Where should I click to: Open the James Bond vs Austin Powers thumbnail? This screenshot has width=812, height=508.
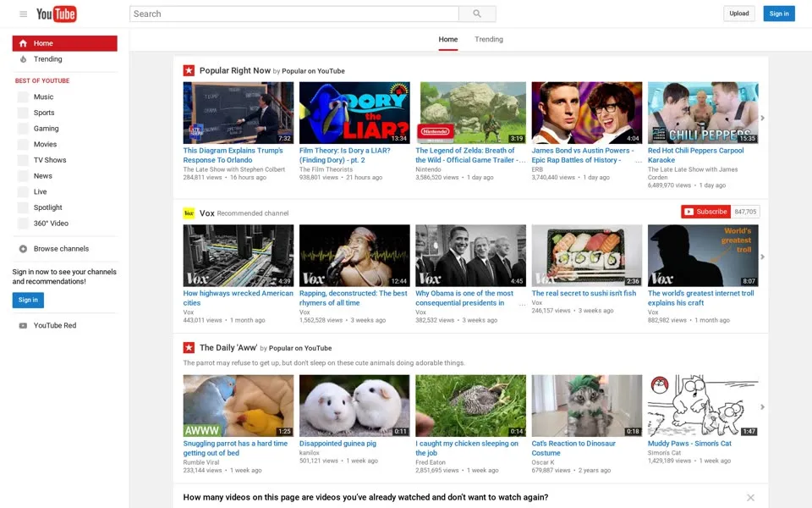point(587,113)
